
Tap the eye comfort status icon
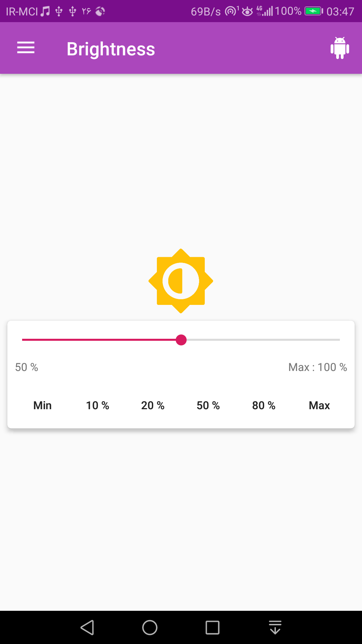tap(247, 12)
